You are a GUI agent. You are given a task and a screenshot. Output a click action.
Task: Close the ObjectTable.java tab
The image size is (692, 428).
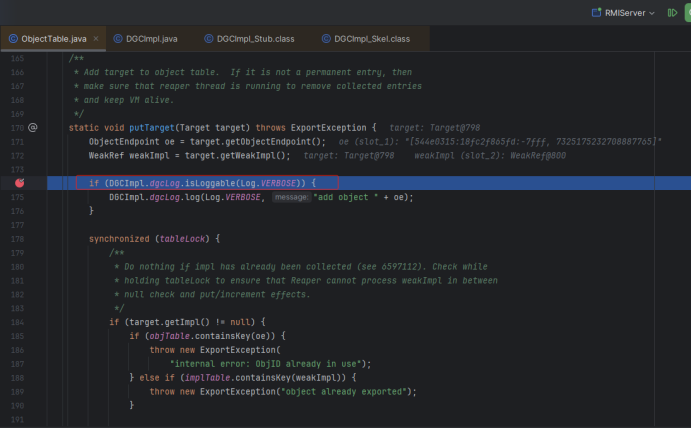pyautogui.click(x=97, y=39)
